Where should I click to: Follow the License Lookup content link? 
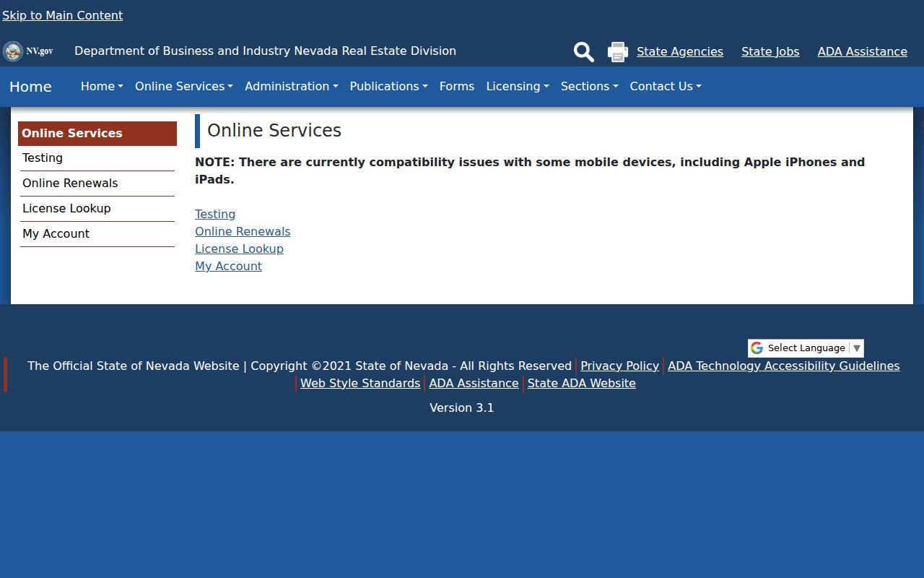click(239, 249)
